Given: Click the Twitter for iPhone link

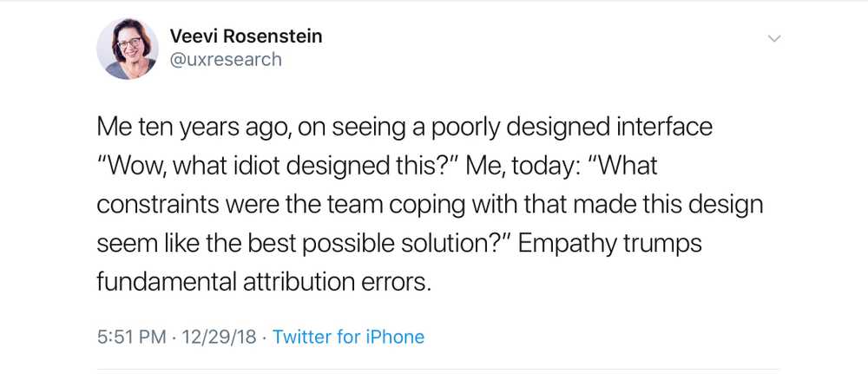Looking at the screenshot, I should click(x=348, y=337).
